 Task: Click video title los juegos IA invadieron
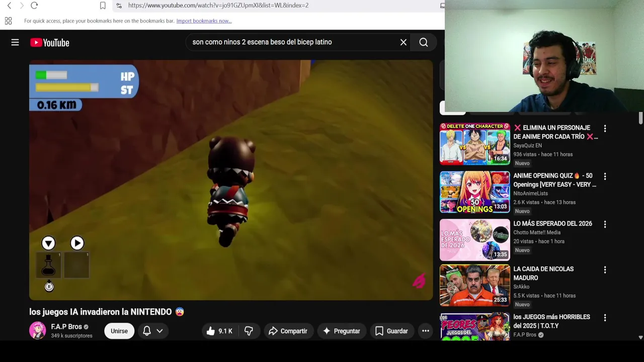point(107,312)
